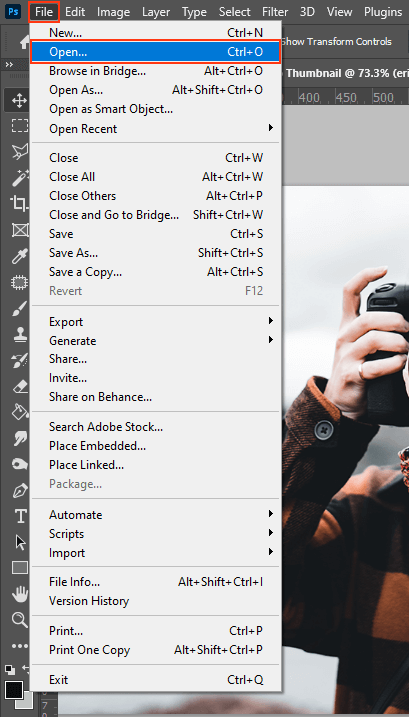
Task: Choose Open as Smart Object...
Action: [x=156, y=109]
